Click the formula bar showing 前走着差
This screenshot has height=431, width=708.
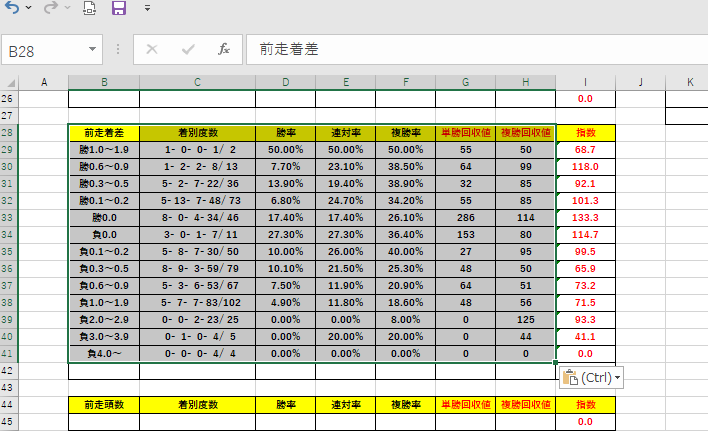[477, 50]
